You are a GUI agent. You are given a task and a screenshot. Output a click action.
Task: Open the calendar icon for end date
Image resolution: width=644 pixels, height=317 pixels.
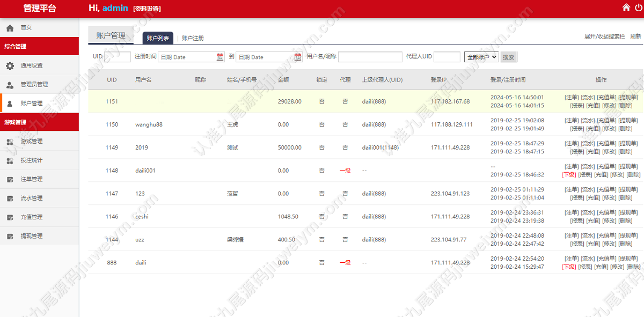[298, 57]
